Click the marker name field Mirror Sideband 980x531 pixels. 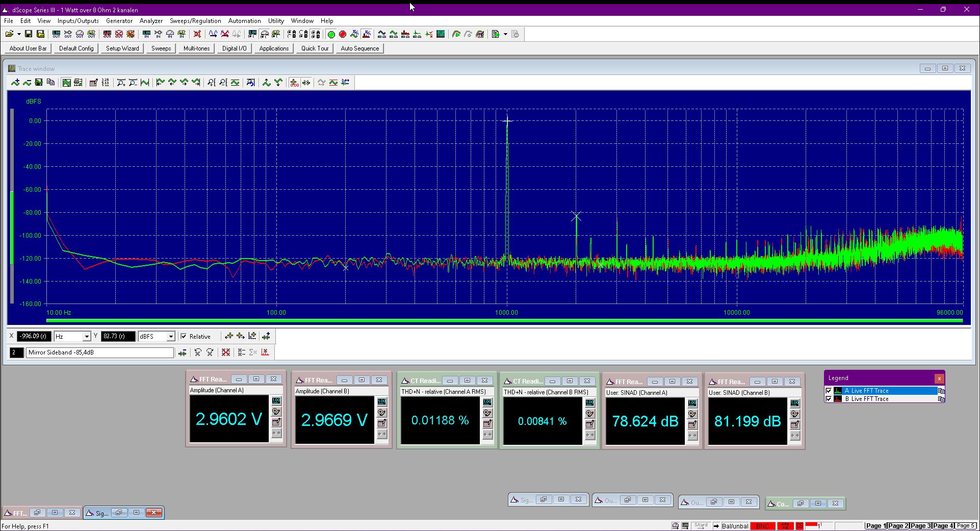100,352
